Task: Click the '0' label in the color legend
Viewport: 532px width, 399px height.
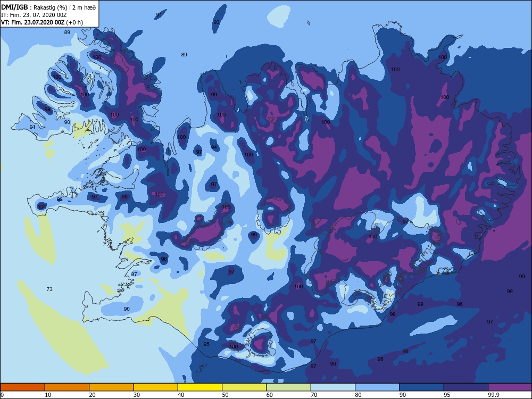Action: [2, 395]
